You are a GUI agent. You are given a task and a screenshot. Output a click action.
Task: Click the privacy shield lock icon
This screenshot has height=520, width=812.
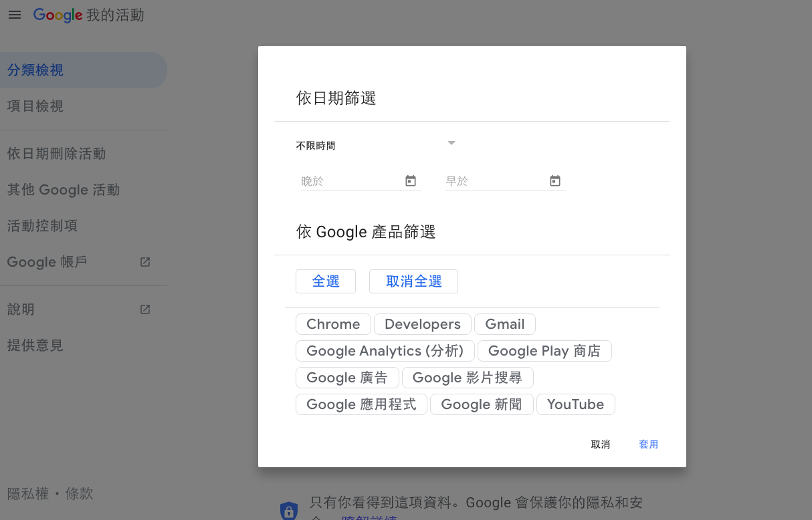click(x=289, y=511)
